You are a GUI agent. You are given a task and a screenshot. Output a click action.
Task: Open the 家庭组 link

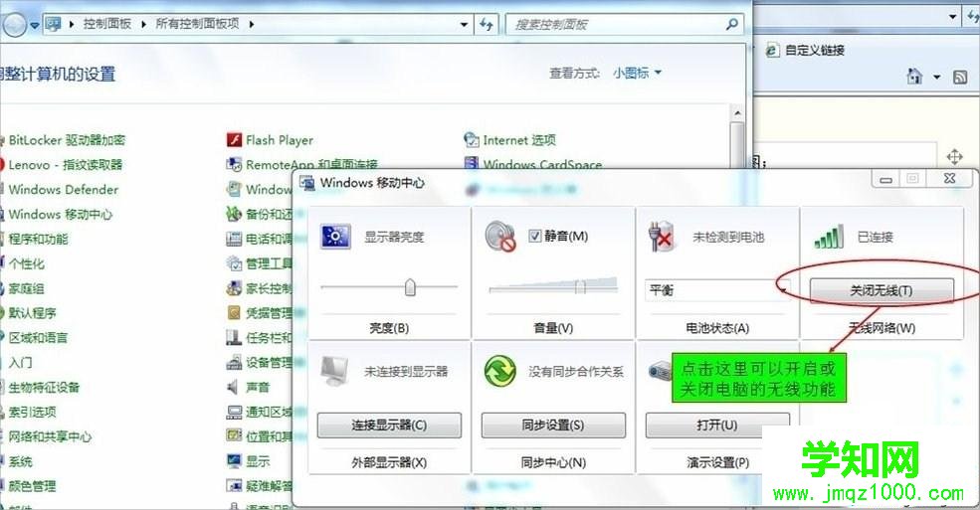[26, 288]
